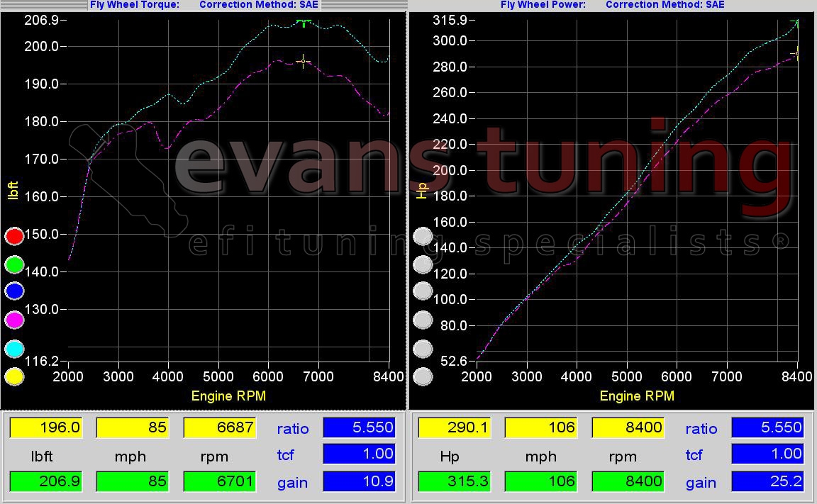
Task: Click Engine RPM label under power graph
Action: (x=637, y=396)
